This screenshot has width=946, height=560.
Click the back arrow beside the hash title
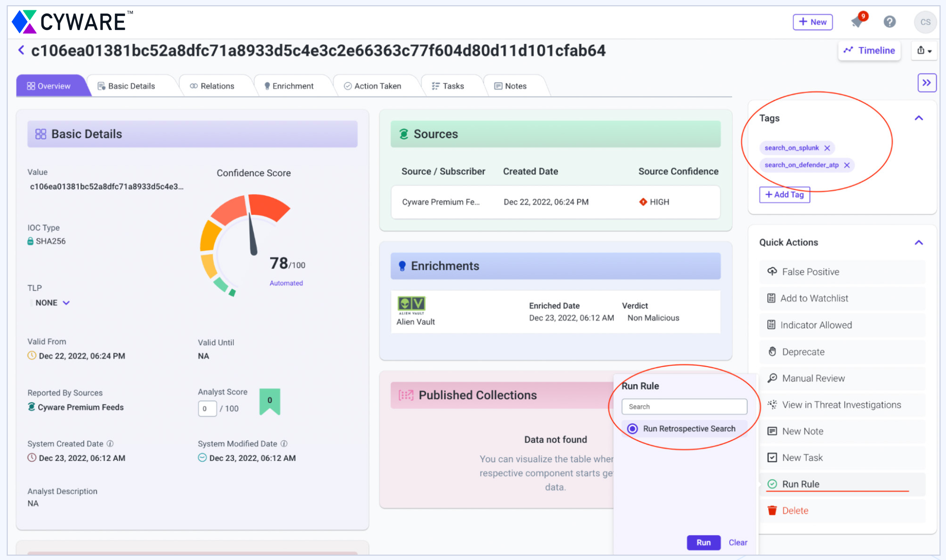[x=21, y=50]
